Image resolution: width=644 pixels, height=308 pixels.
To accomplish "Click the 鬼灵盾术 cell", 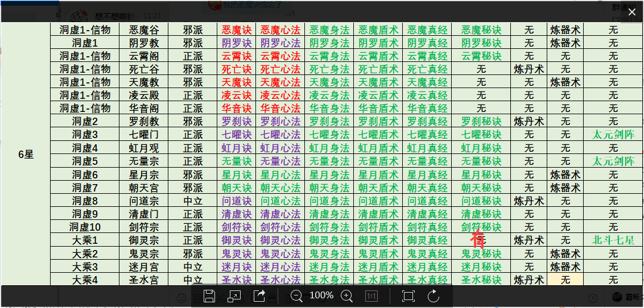I will (378, 253).
